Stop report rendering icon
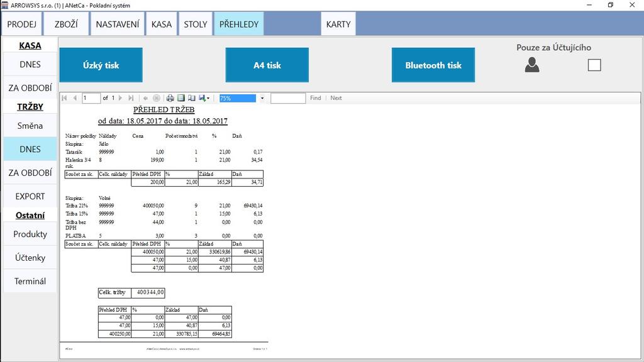Viewport: 644px width, 362px height. pos(157,98)
